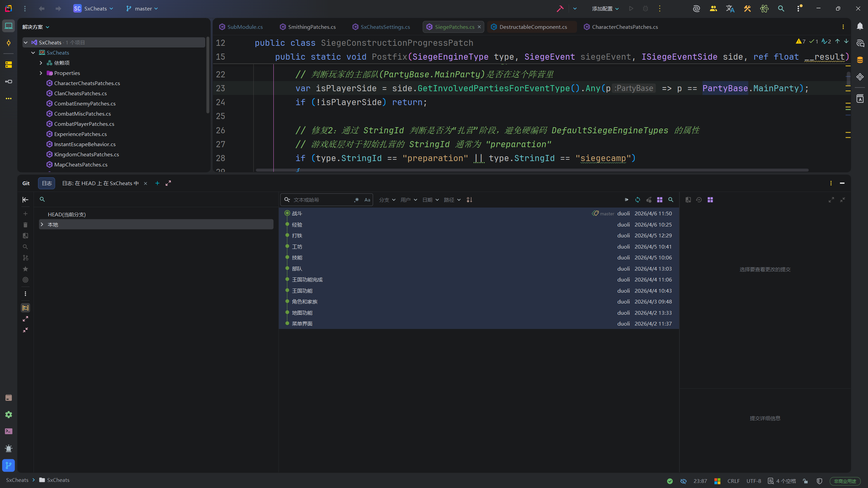Toggle the group-by folder icon in branches pane
This screenshot has height=488, width=868.
[25, 308]
